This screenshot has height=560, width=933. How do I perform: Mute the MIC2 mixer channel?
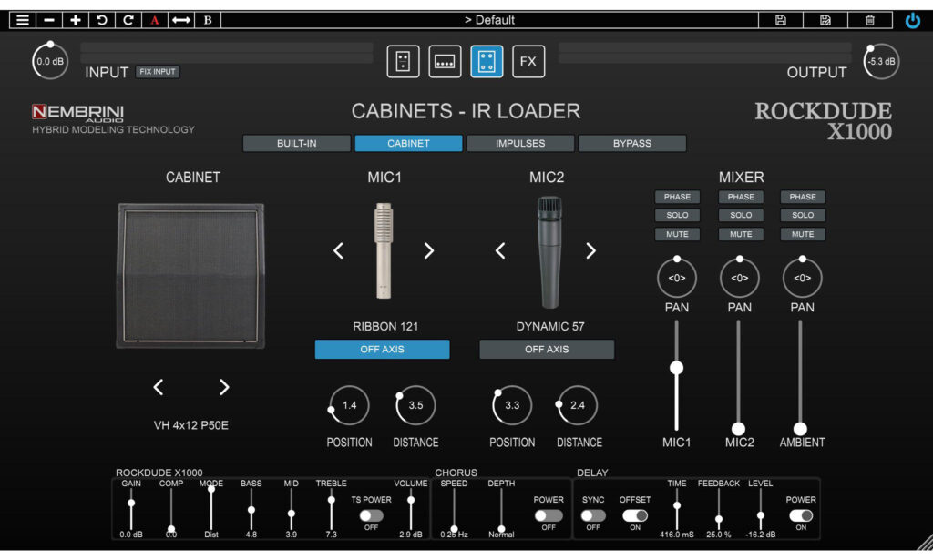point(741,234)
